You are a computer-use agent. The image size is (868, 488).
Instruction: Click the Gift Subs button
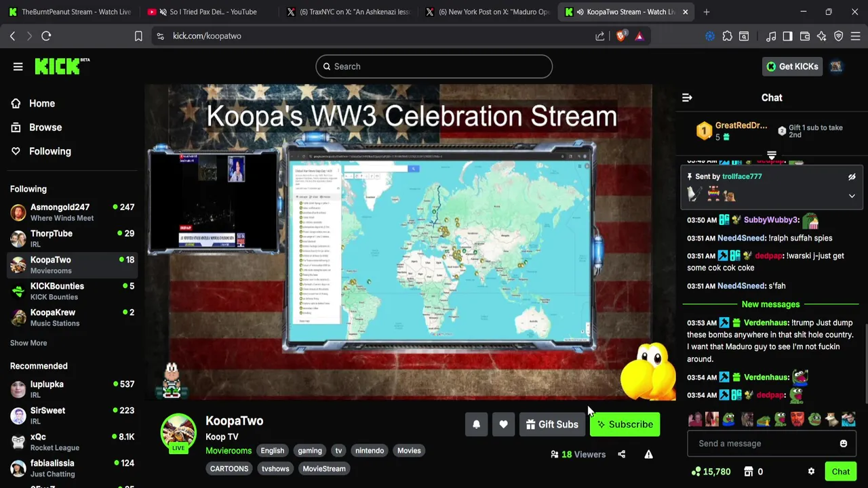pos(552,424)
